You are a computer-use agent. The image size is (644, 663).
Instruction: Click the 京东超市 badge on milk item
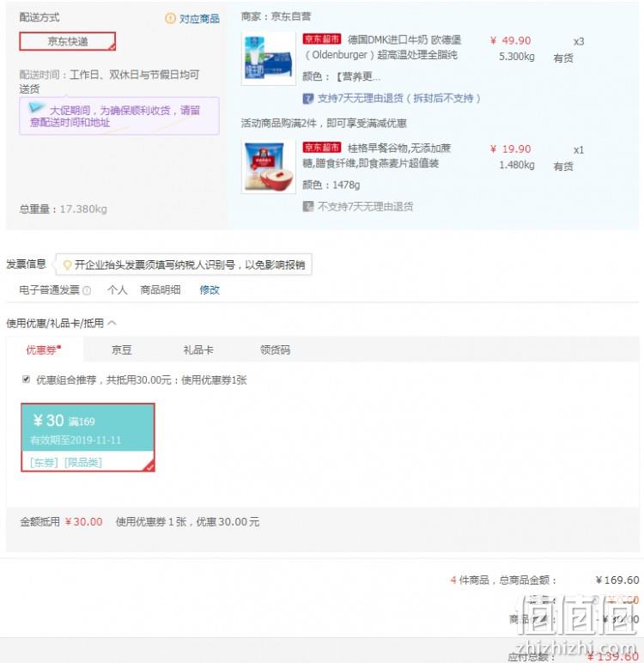[322, 39]
